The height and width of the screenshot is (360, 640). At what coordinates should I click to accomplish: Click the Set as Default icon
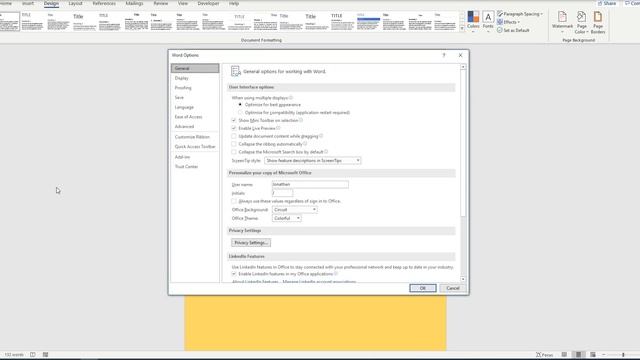(x=500, y=30)
